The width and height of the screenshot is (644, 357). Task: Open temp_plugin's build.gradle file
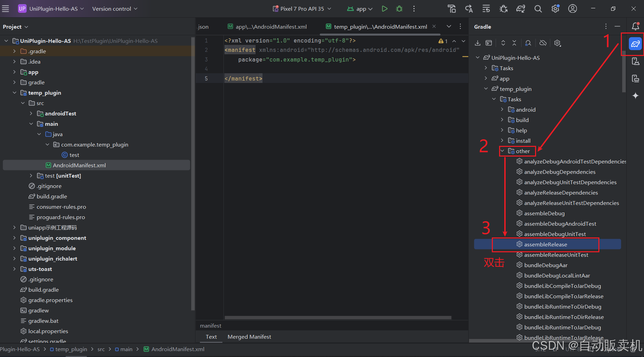pyautogui.click(x=48, y=196)
